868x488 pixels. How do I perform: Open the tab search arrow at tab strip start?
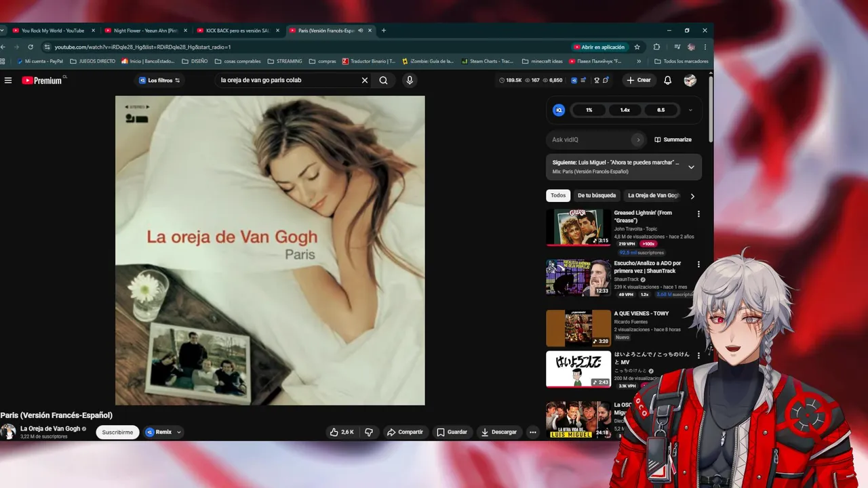pos(3,30)
